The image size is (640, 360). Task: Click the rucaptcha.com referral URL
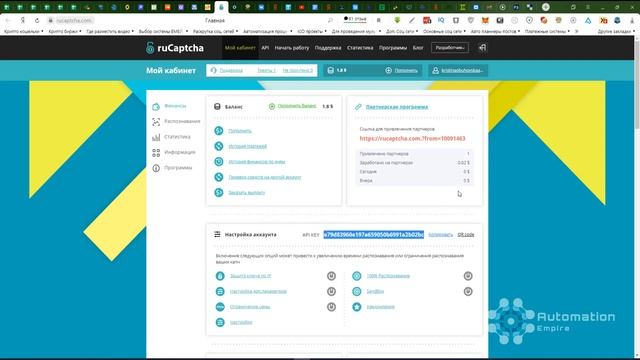(x=412, y=139)
